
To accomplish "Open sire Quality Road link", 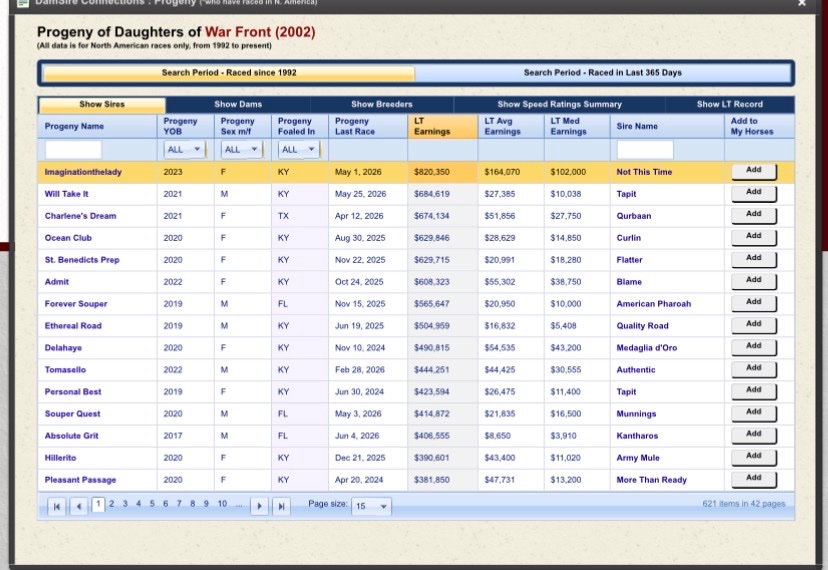I will [x=643, y=326].
